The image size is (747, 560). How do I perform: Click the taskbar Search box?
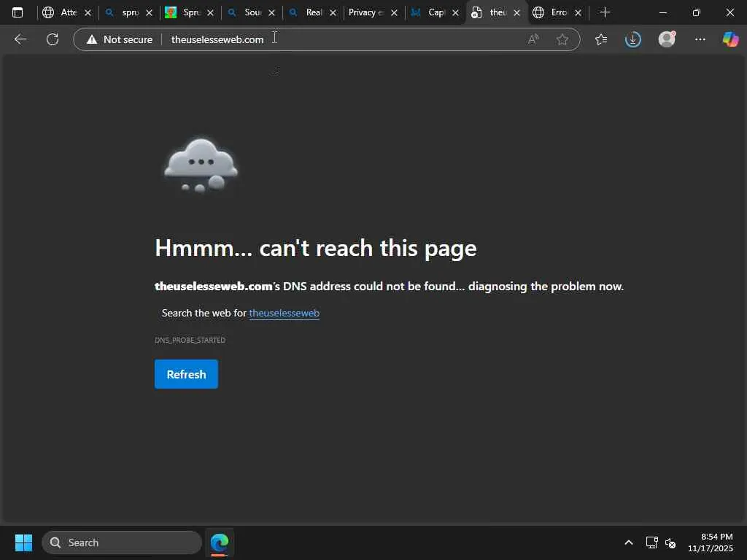[x=122, y=542]
